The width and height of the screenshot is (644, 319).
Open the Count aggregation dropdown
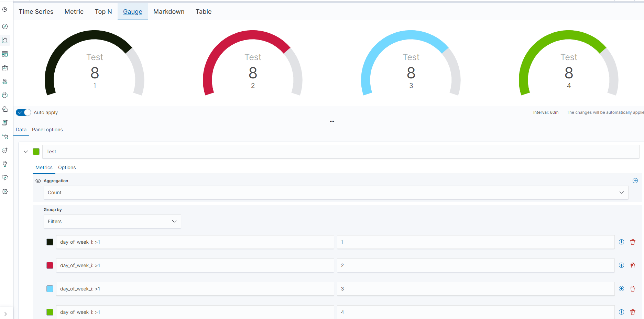621,192
